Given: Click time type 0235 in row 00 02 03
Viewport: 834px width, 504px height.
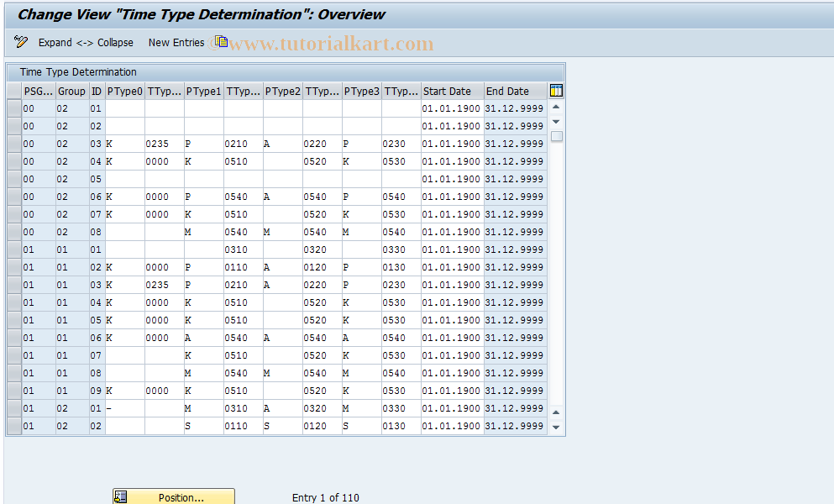Looking at the screenshot, I should coord(165,144).
